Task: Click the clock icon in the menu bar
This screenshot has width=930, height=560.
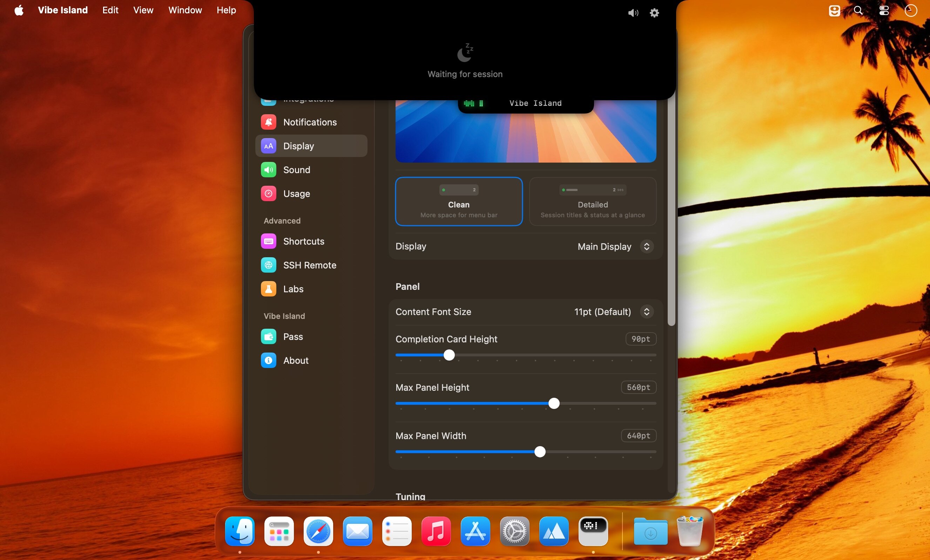Action: click(x=911, y=10)
